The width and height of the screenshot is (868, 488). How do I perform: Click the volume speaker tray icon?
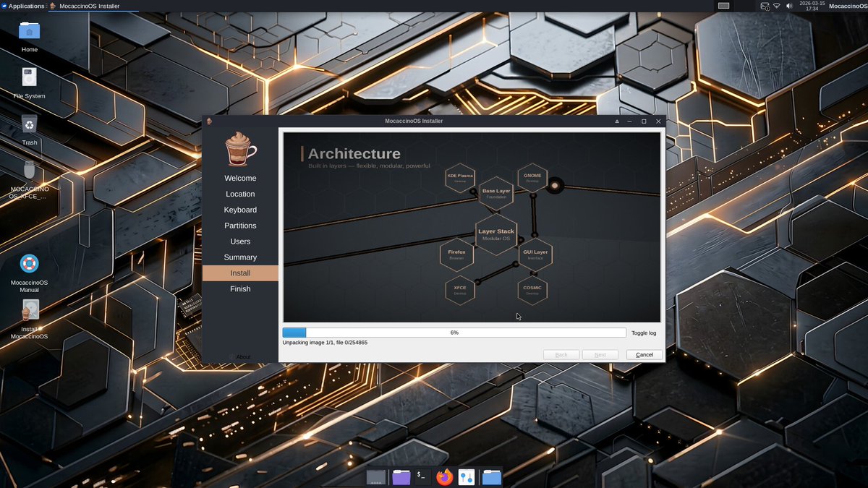click(788, 6)
